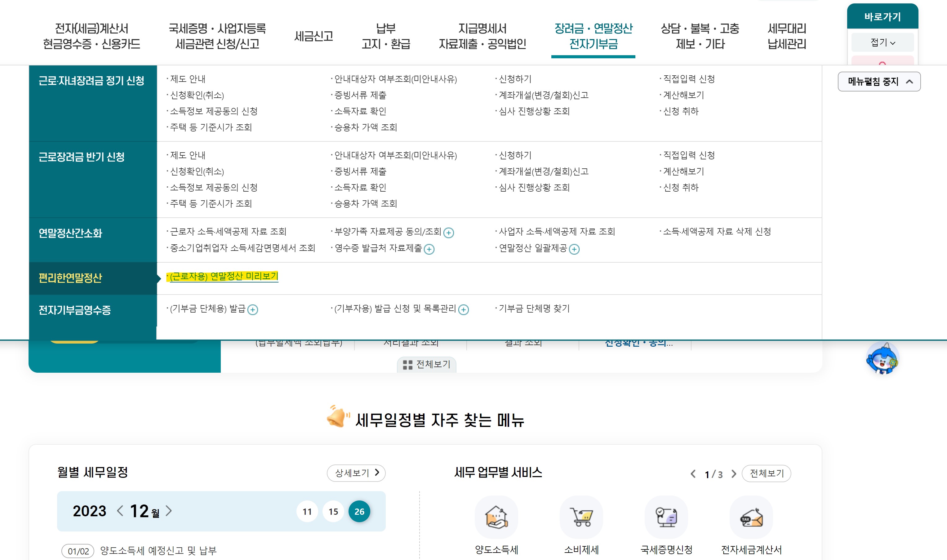
Task: Click 전체보기 grid button below menu
Action: click(x=427, y=365)
